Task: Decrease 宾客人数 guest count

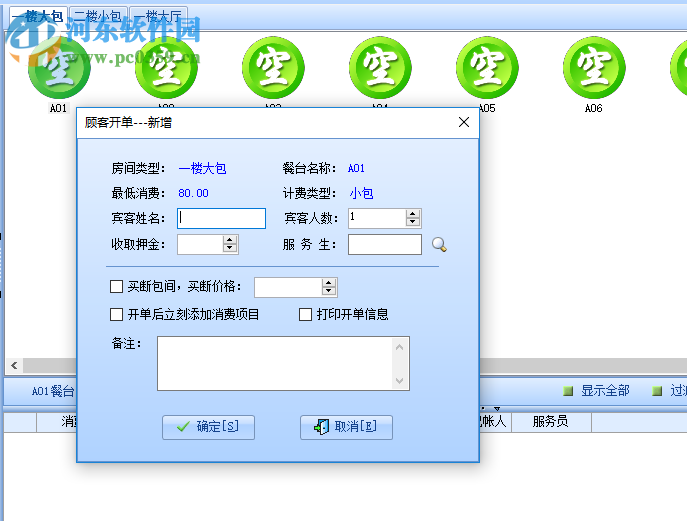Action: [412, 222]
